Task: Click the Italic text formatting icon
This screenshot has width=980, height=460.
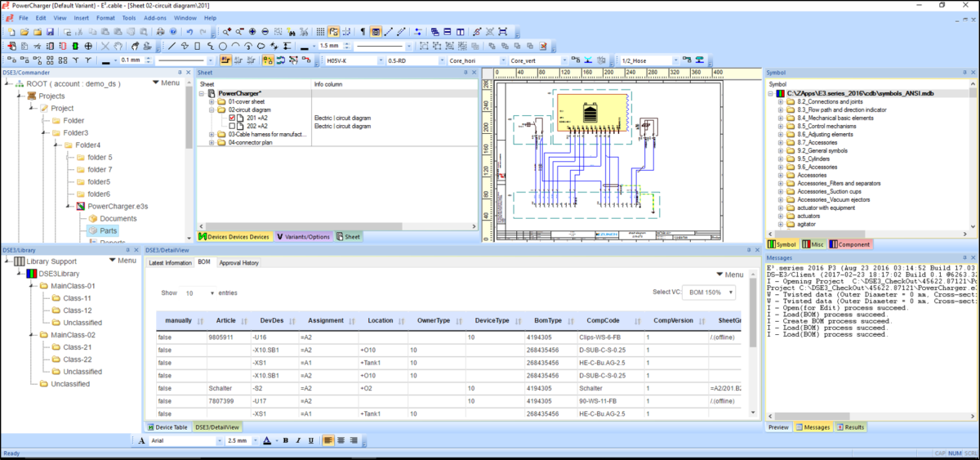Action: point(297,440)
